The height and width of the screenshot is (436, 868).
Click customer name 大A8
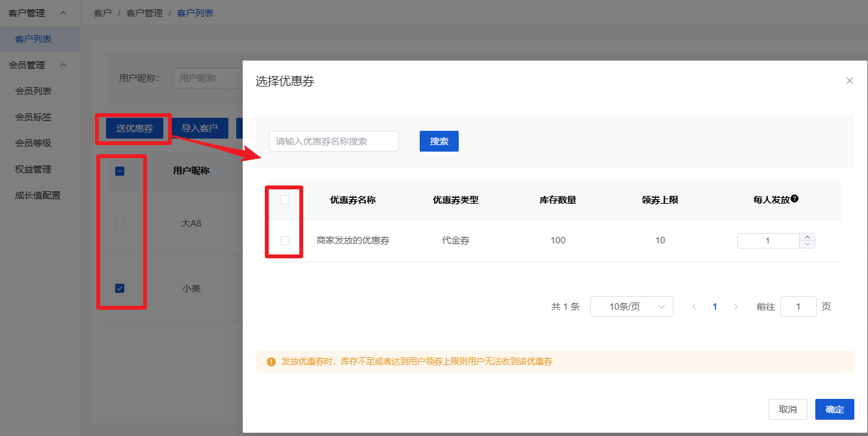pyautogui.click(x=191, y=223)
